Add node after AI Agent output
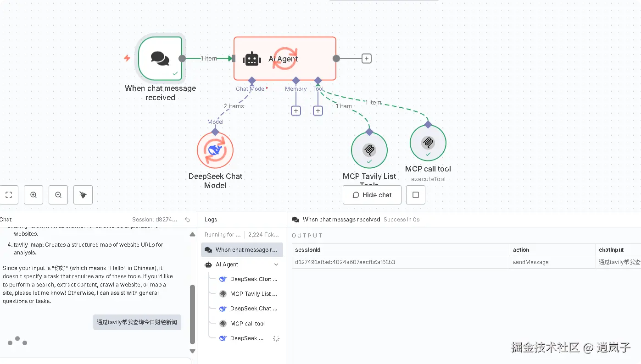641x364 pixels. point(366,59)
